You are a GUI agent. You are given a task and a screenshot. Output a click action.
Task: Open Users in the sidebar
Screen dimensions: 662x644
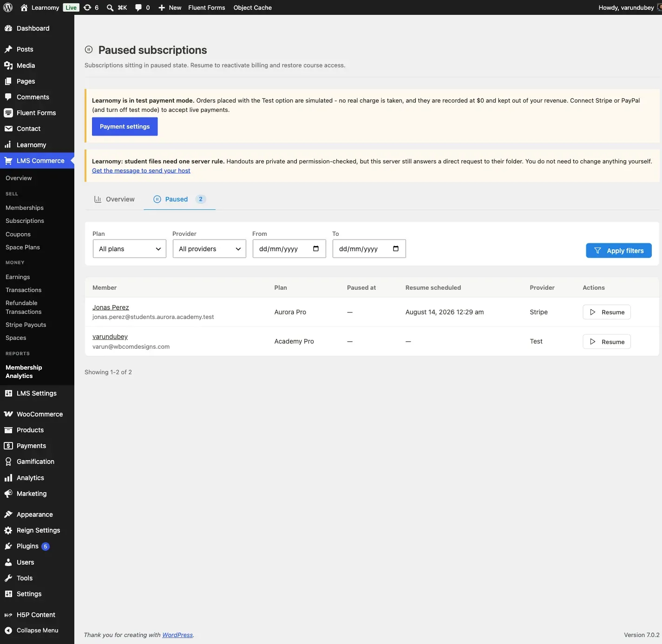click(x=37, y=562)
